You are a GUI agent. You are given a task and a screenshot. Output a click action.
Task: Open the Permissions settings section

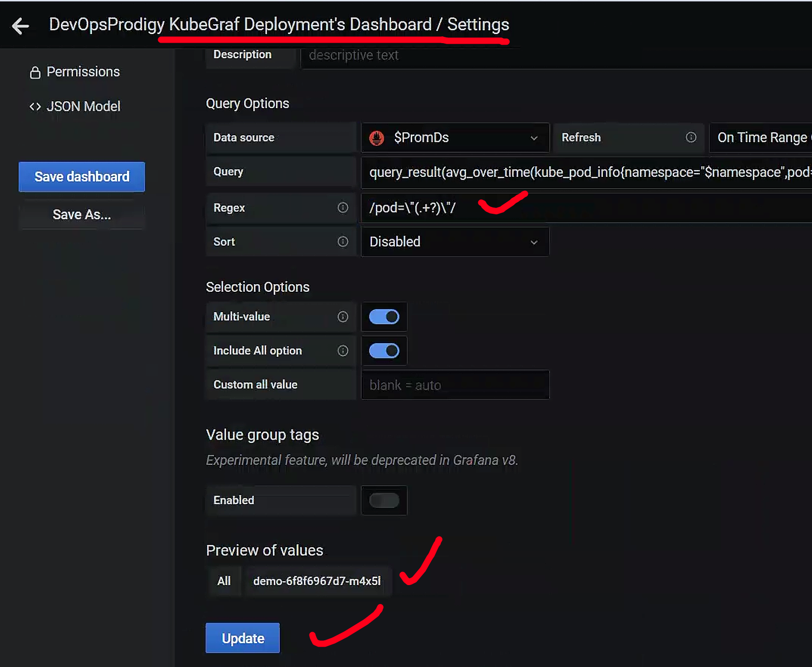coord(82,72)
